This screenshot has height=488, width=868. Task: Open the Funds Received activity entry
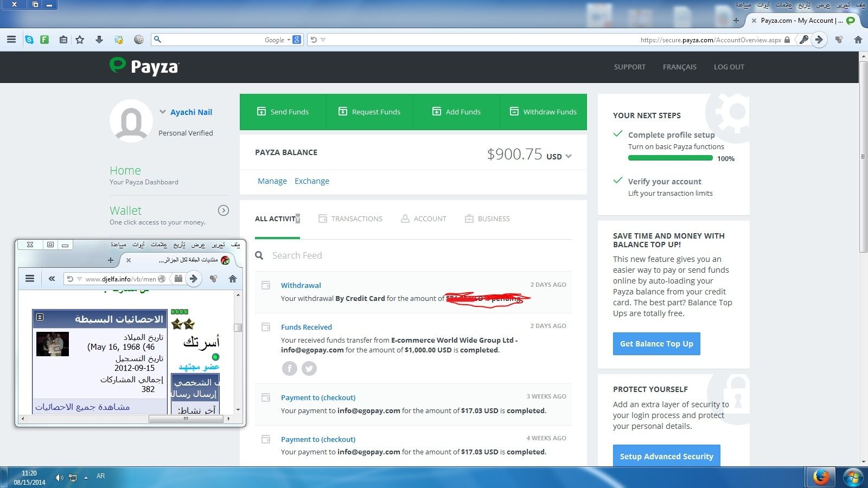point(307,327)
